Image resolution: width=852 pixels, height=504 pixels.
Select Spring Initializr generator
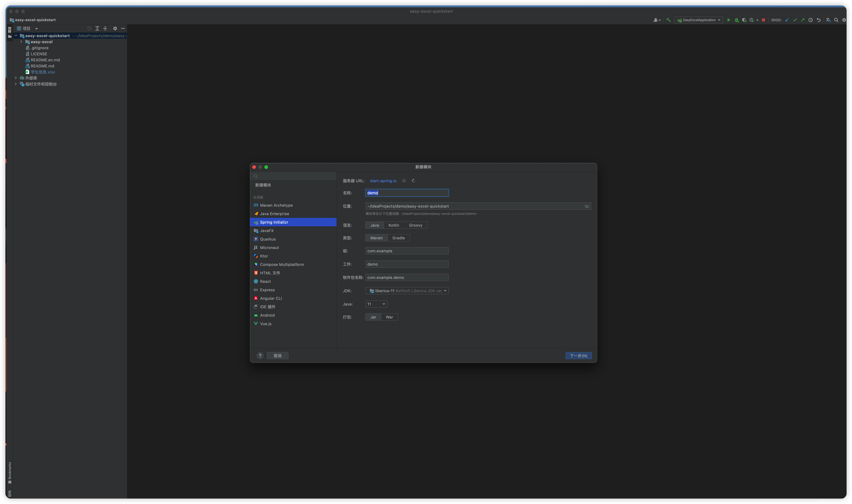coord(293,222)
